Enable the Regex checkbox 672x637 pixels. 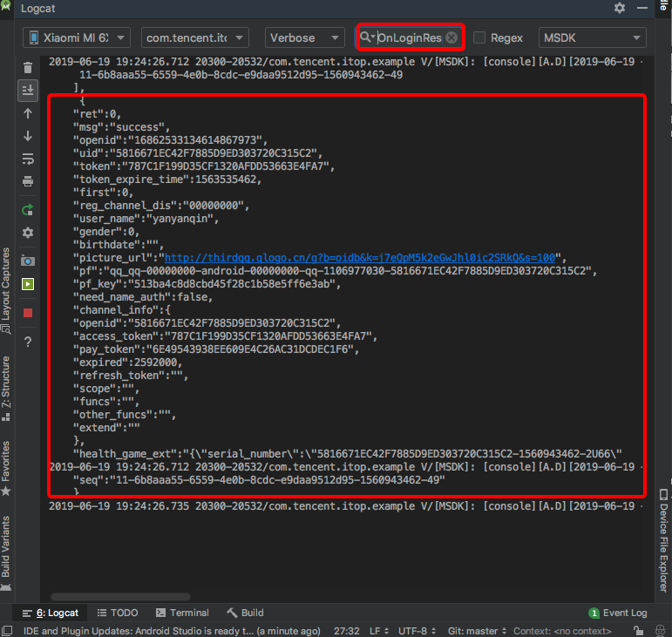point(479,37)
